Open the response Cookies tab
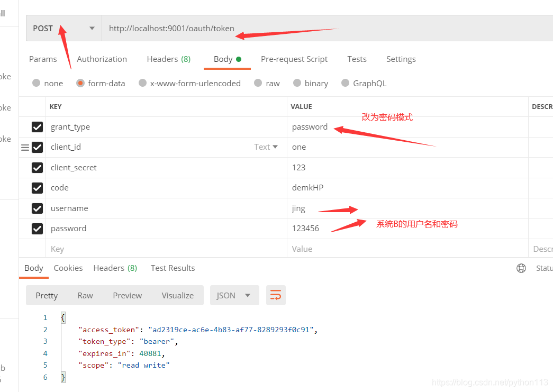Screen dimensions: 553x392 tap(68, 268)
